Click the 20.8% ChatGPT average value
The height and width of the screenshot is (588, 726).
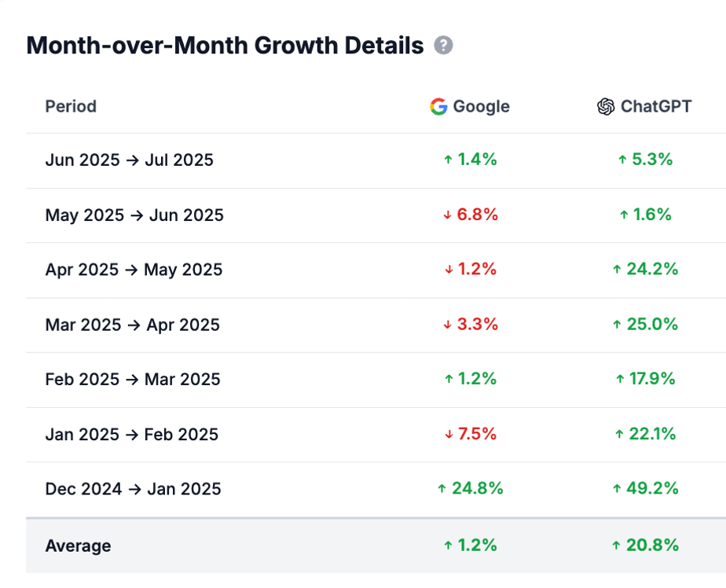coord(646,545)
